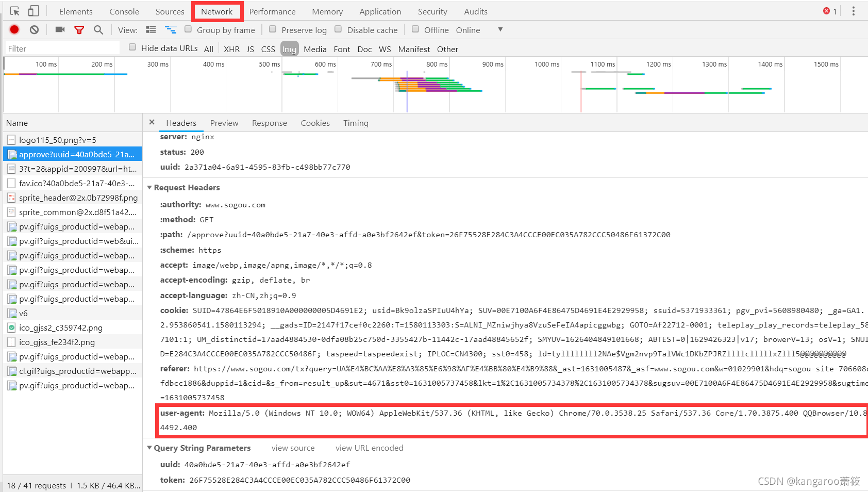This screenshot has height=492, width=868.
Task: Filter requests by WS
Action: tap(385, 49)
